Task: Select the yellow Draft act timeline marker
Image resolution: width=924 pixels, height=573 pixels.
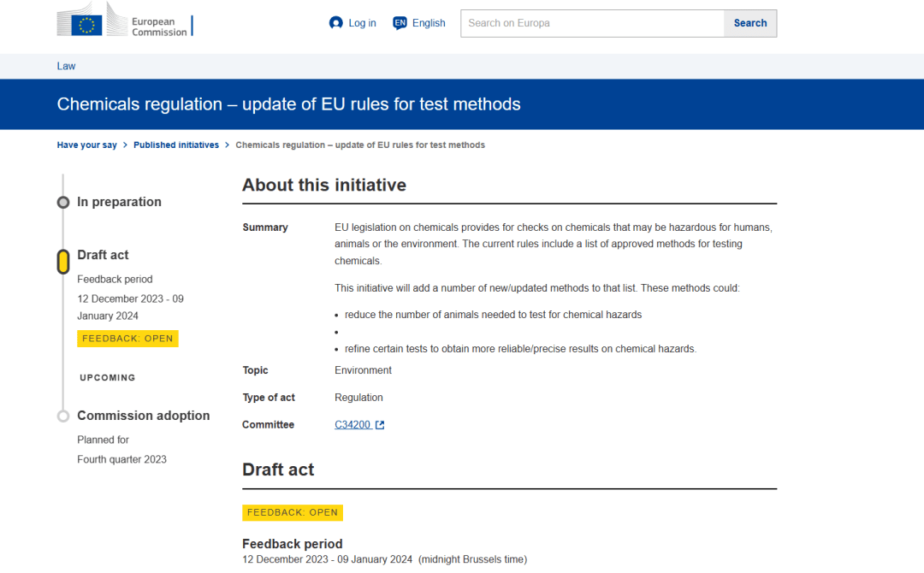Action: point(63,261)
